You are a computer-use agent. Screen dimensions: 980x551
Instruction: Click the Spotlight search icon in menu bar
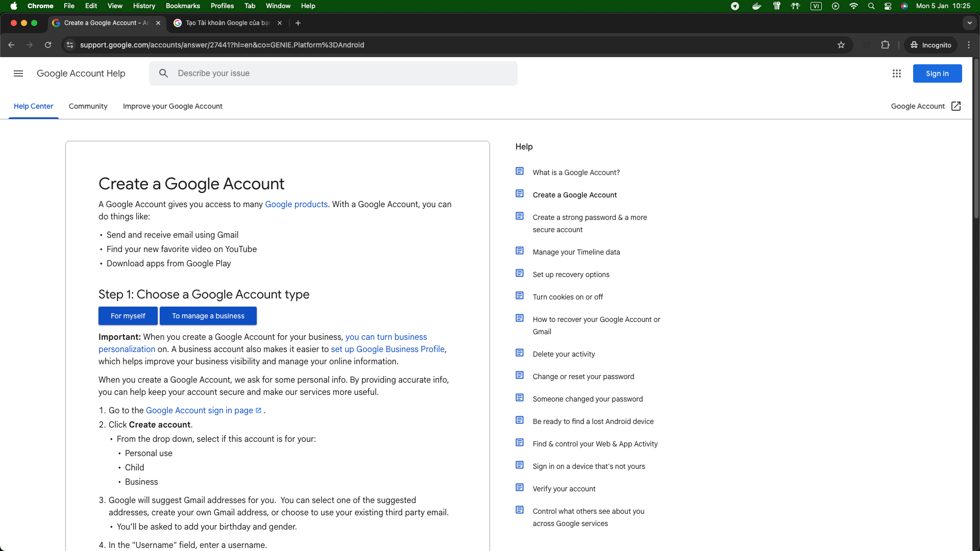click(x=871, y=6)
